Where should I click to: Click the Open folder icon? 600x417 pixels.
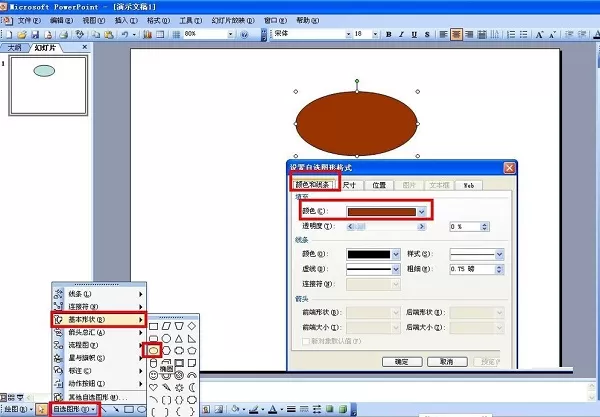pos(22,34)
